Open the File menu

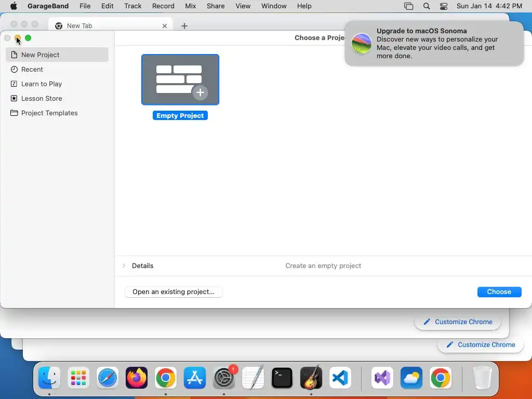(x=85, y=6)
